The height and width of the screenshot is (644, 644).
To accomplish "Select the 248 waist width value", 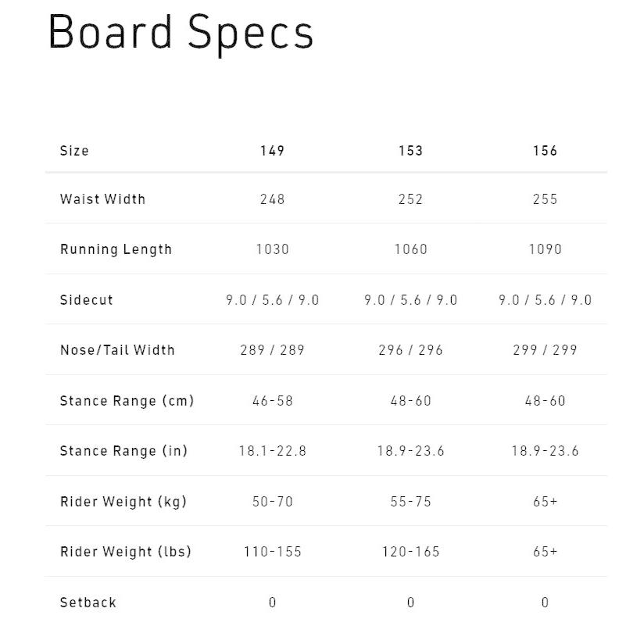I will [272, 199].
